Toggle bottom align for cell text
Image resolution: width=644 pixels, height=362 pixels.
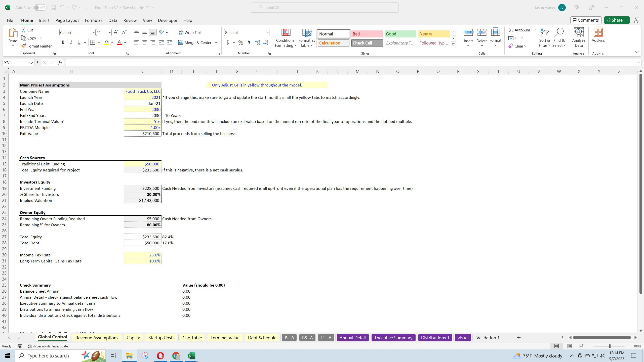tap(152, 32)
